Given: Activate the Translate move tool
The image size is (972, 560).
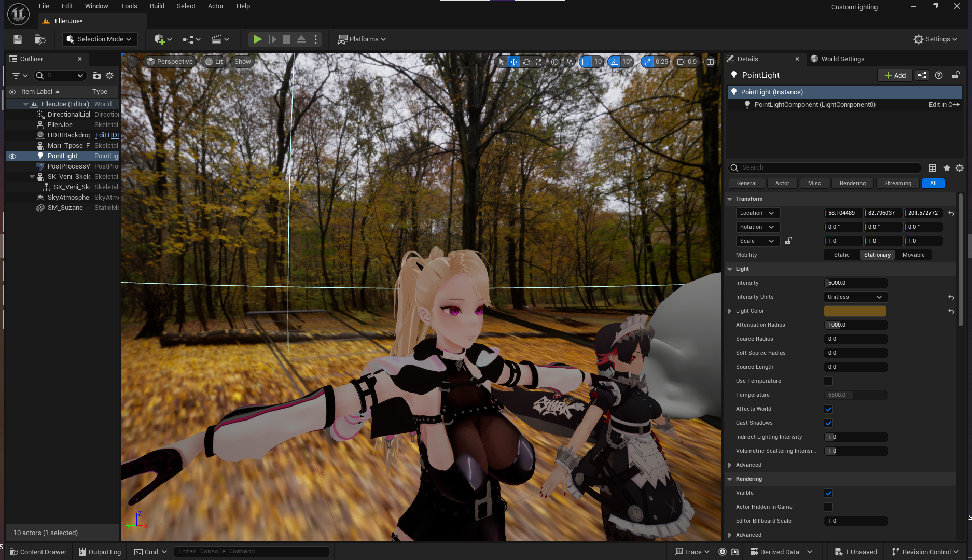Looking at the screenshot, I should (x=513, y=62).
